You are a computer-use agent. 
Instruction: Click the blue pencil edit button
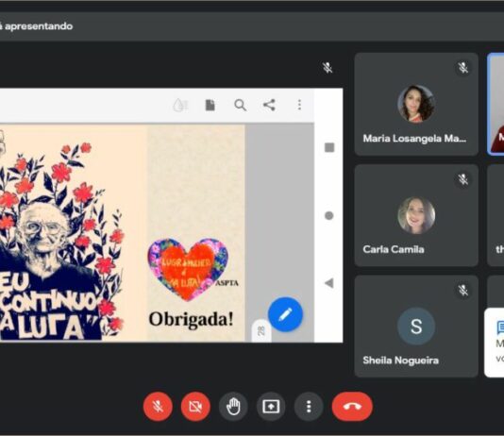285,314
